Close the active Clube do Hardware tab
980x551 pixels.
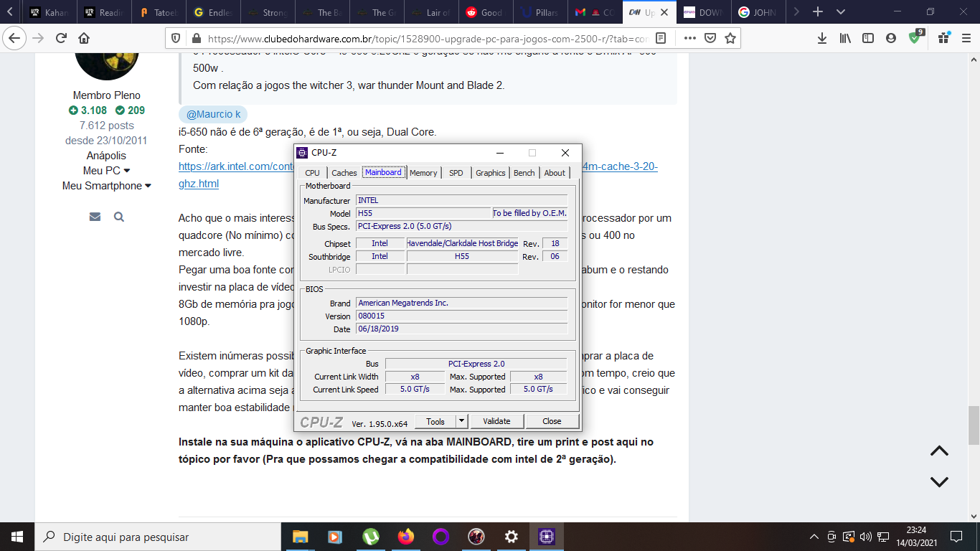coord(664,12)
